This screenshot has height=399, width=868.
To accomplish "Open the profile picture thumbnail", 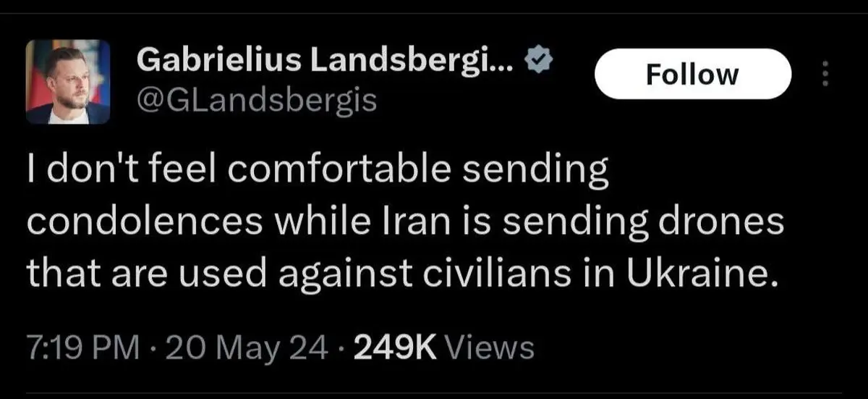I will 68,82.
